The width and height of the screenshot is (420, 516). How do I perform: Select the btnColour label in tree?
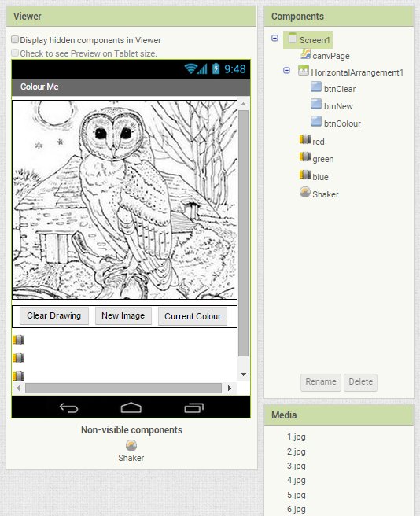pos(342,123)
